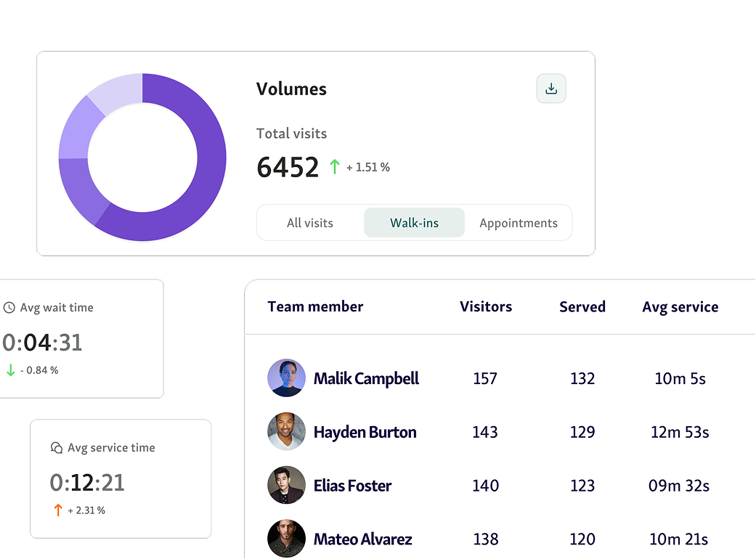Click Elias Foster's avatar
Viewport: 756px width, 559px height.
[286, 486]
